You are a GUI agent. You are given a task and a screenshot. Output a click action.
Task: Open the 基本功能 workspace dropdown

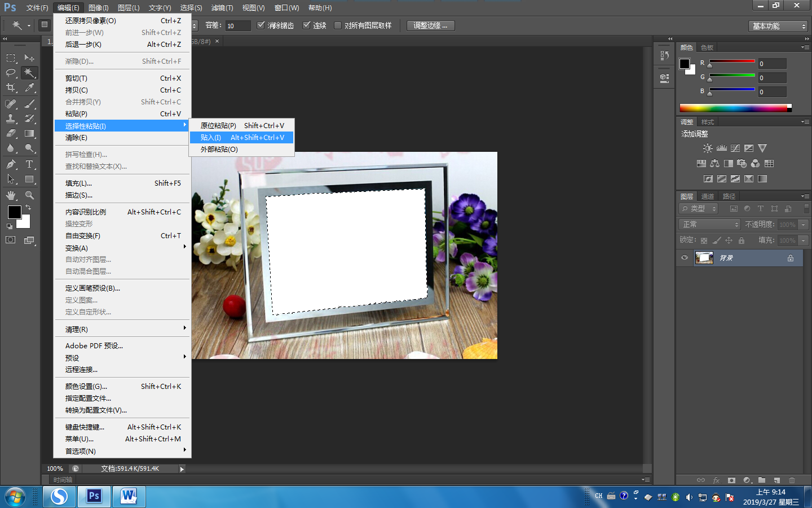(x=779, y=26)
